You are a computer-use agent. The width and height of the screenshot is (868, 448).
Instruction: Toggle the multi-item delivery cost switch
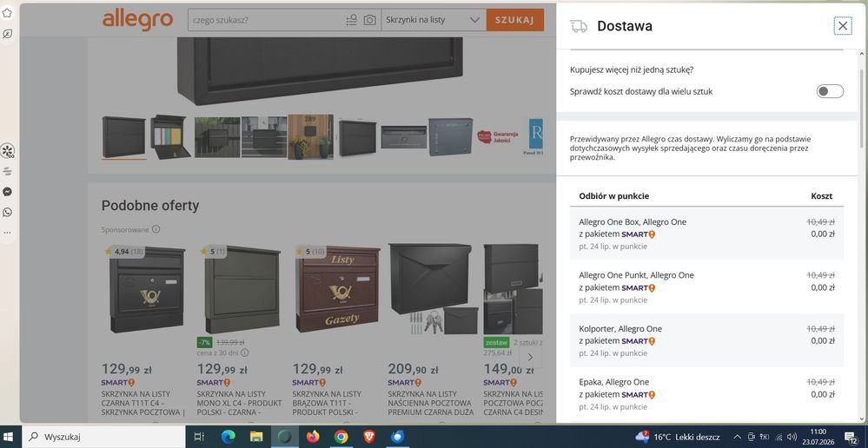[830, 91]
